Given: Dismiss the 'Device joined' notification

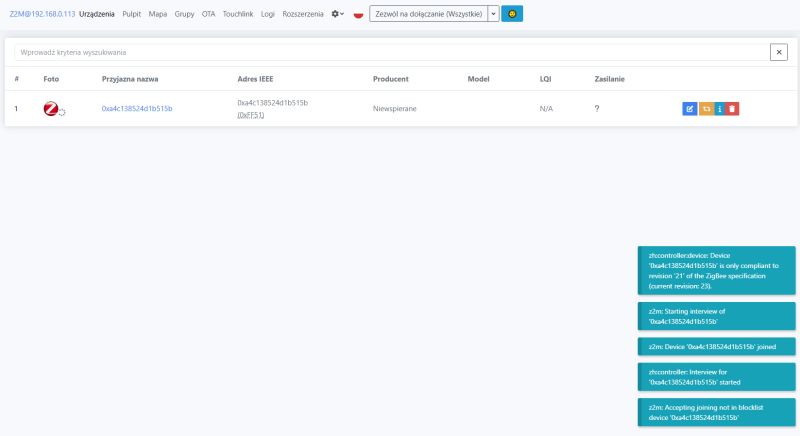Looking at the screenshot, I should (716, 347).
